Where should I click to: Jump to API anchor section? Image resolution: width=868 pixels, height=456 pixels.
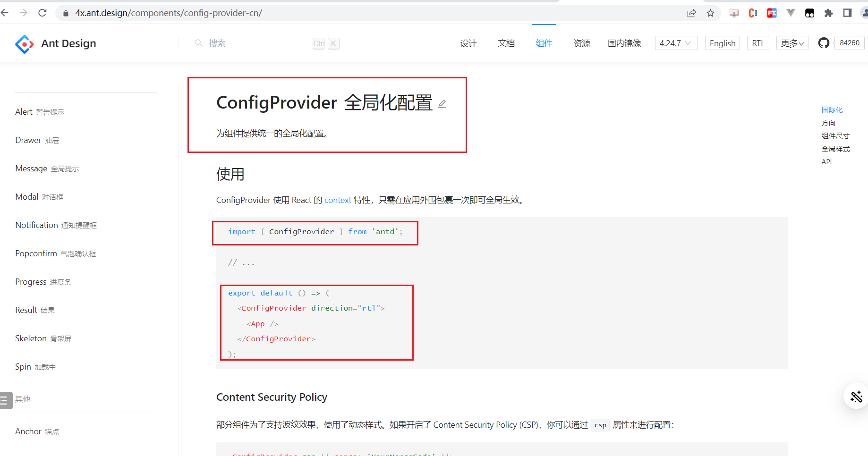[826, 161]
